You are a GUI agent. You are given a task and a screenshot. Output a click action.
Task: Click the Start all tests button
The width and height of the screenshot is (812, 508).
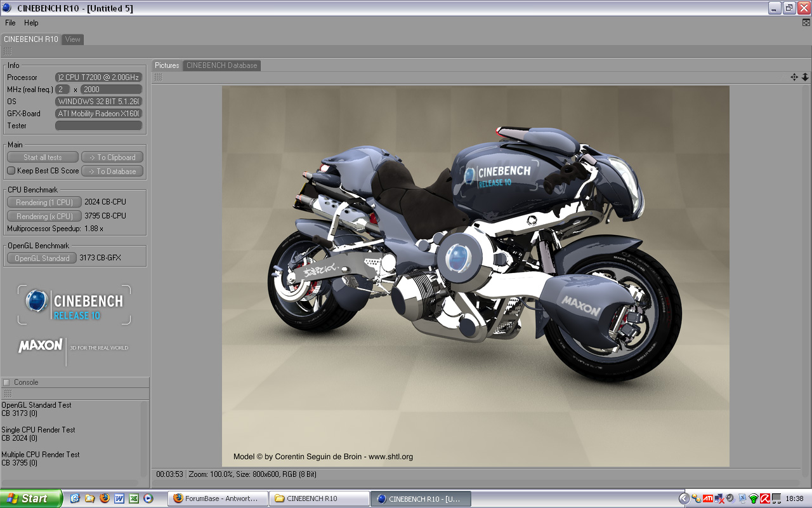point(43,157)
